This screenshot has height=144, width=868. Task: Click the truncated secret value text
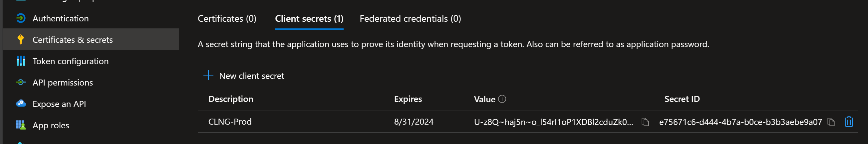[553, 122]
